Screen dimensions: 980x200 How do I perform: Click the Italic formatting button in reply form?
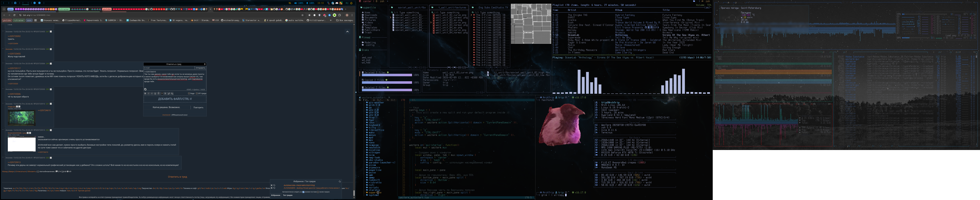pos(149,93)
